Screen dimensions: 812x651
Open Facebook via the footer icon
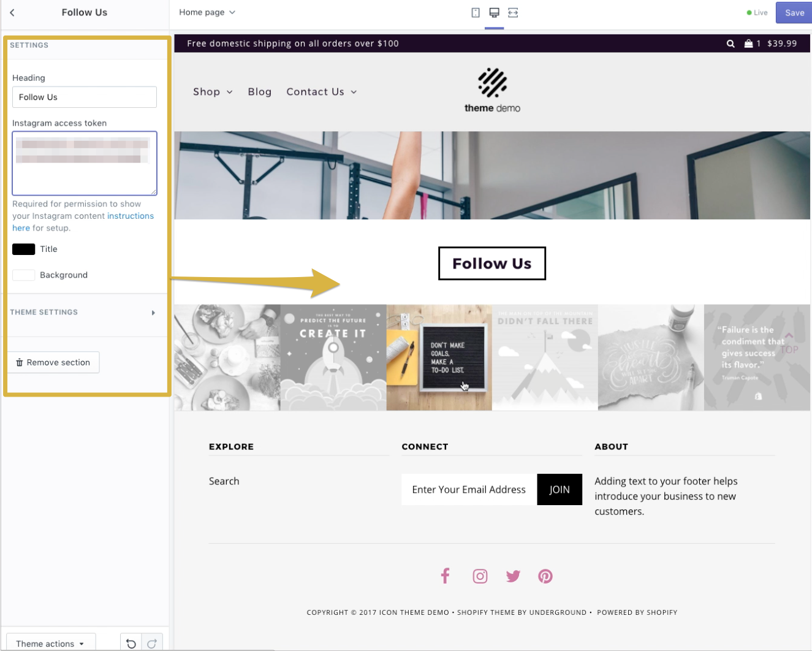[x=445, y=576]
